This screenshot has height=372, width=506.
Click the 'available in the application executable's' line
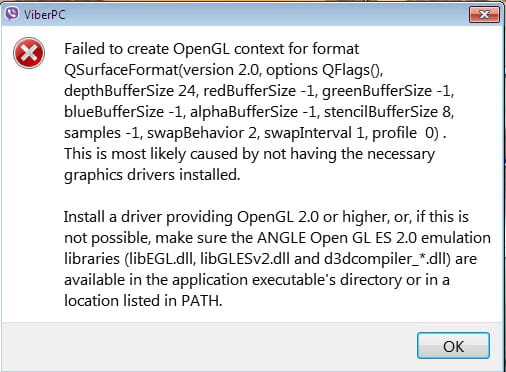[257, 280]
